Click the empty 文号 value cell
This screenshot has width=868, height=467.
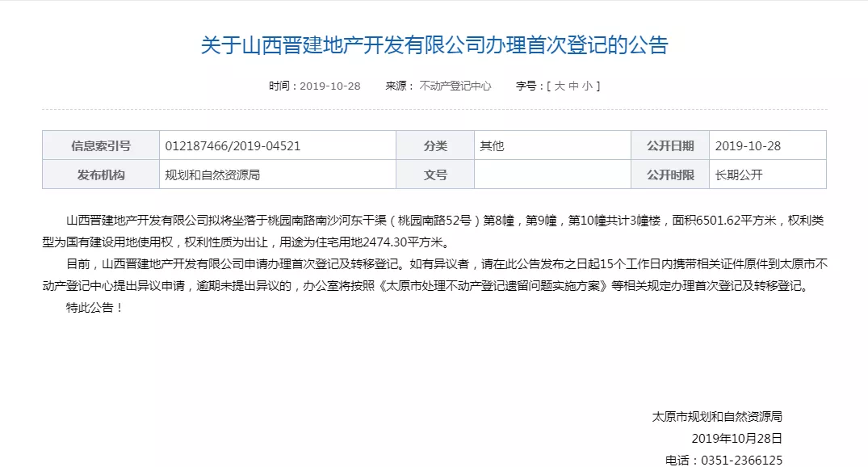(552, 175)
